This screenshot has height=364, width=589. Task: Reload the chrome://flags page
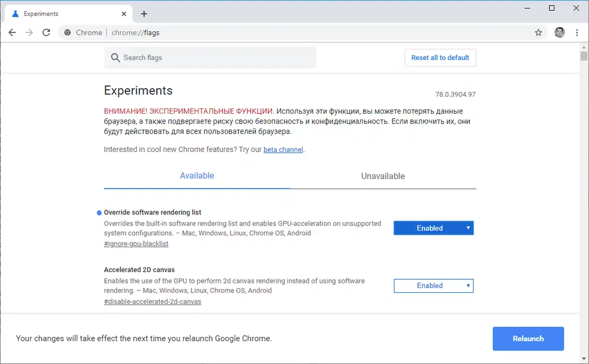click(46, 32)
